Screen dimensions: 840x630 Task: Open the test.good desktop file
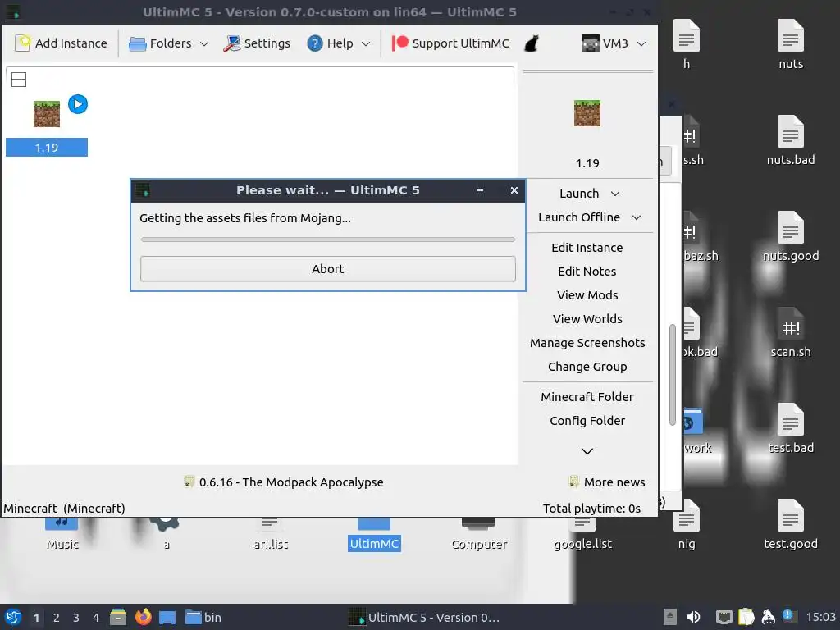(791, 524)
